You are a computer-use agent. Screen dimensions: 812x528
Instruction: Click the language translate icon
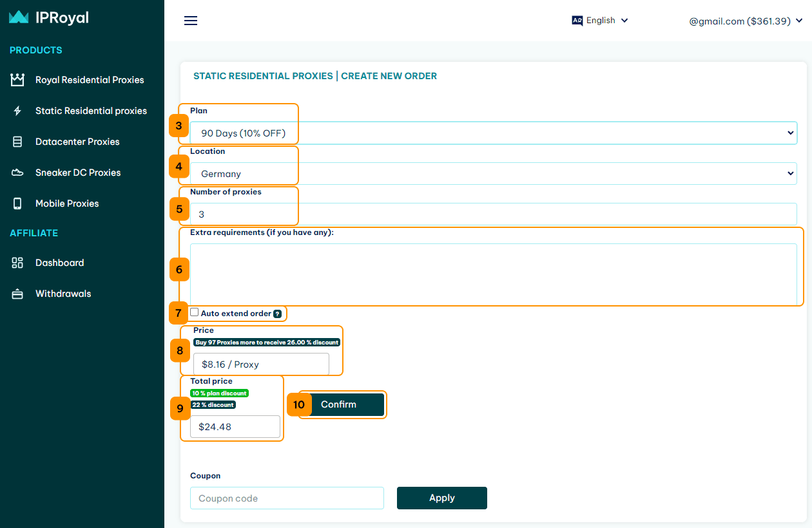coord(577,21)
